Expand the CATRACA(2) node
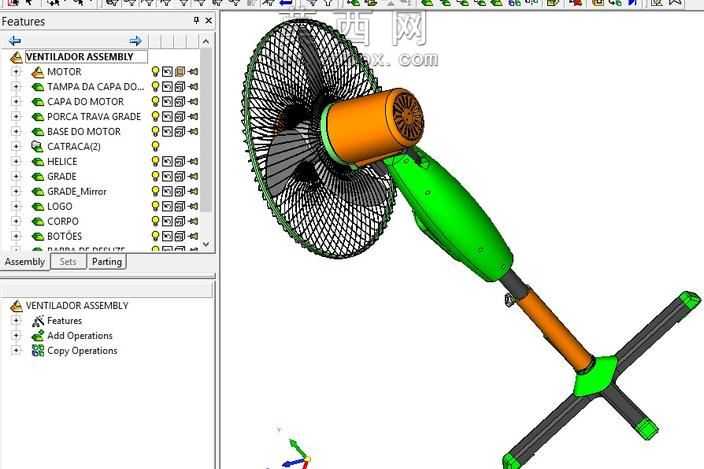The width and height of the screenshot is (704, 469). coord(16,146)
